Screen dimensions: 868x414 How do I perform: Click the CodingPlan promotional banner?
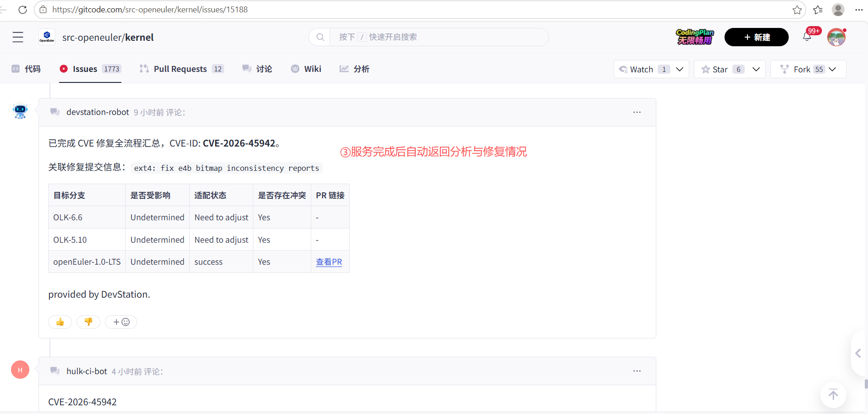click(x=695, y=37)
